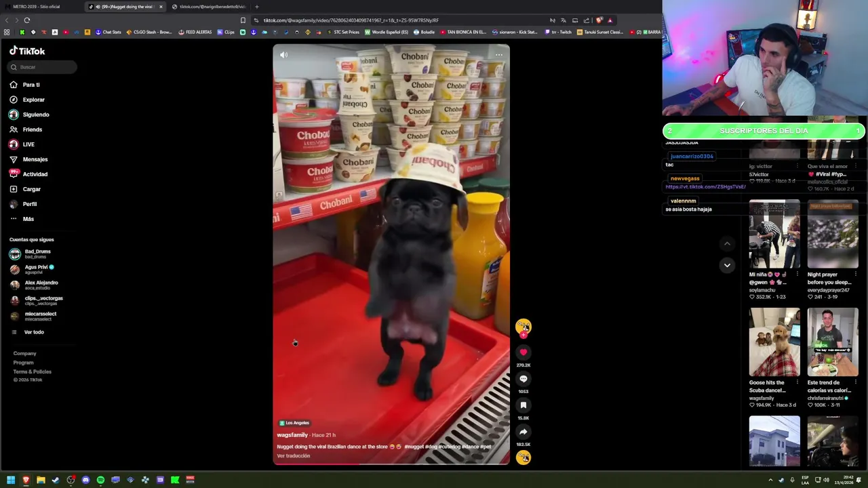The width and height of the screenshot is (868, 488).
Task: Expand the Más sidebar menu
Action: point(22,219)
